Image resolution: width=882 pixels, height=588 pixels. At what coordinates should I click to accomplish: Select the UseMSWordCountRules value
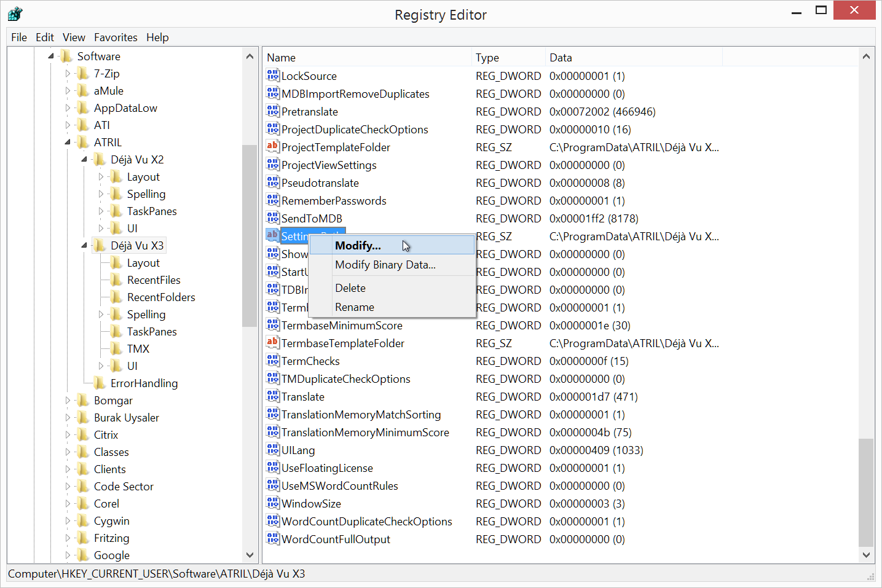pyautogui.click(x=339, y=486)
